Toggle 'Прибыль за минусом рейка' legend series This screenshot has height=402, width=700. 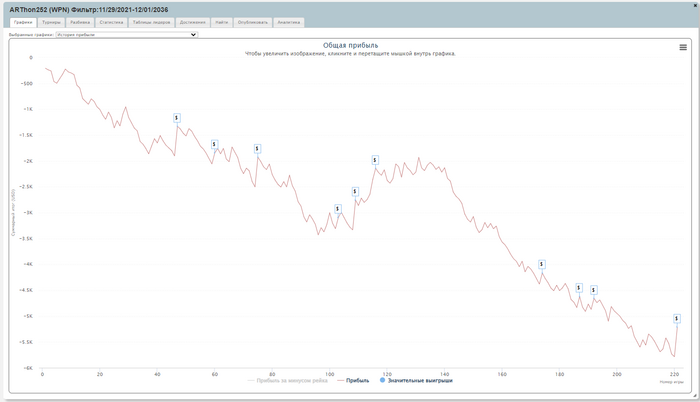[x=288, y=381]
